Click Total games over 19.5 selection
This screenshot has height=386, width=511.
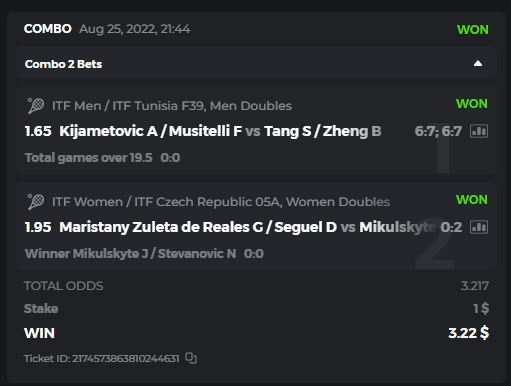click(89, 158)
